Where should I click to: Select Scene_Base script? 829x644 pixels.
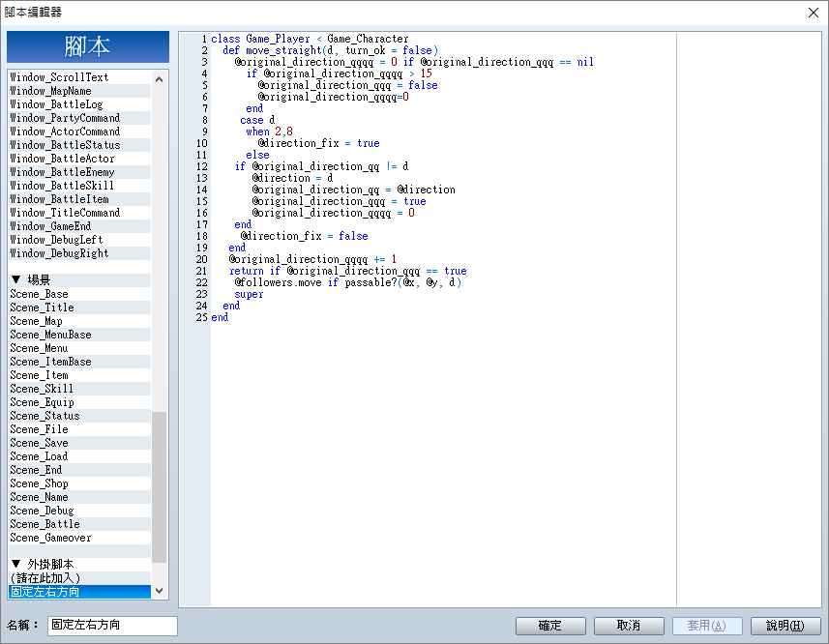tap(80, 294)
